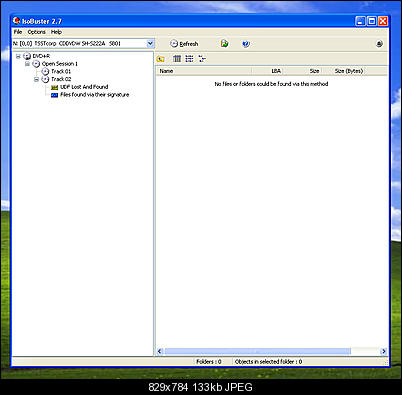Click the tree view icon

[202, 59]
